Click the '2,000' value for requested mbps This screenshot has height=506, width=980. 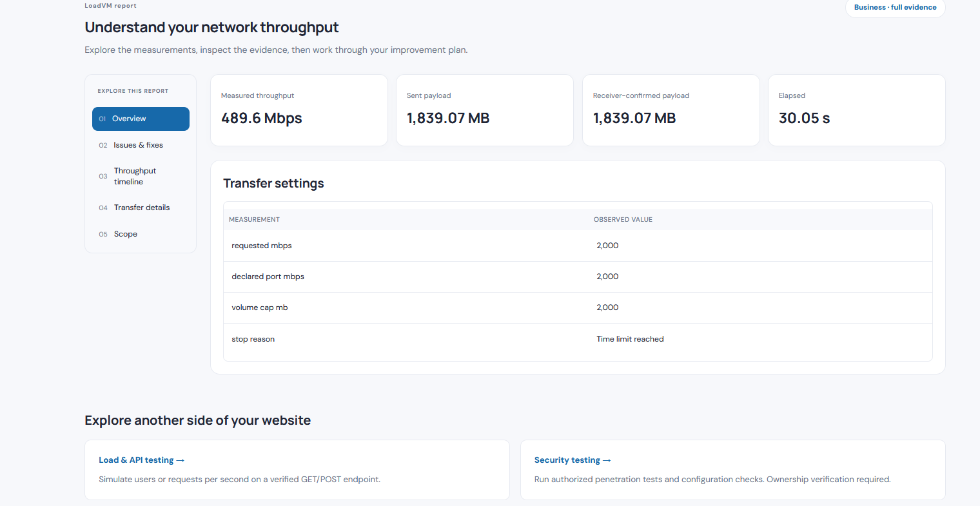[607, 246]
